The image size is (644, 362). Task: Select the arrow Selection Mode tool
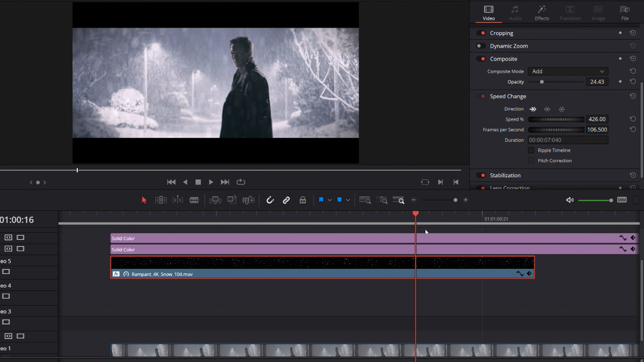pyautogui.click(x=144, y=200)
